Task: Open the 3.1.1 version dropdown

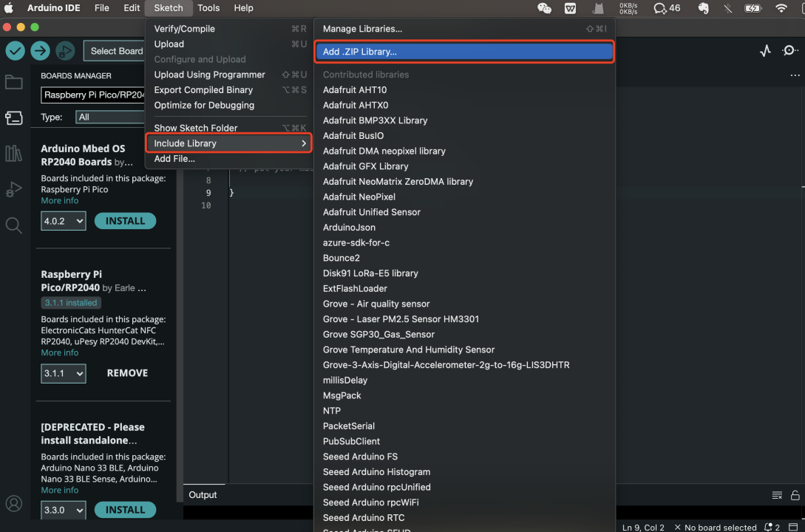Action: (63, 373)
